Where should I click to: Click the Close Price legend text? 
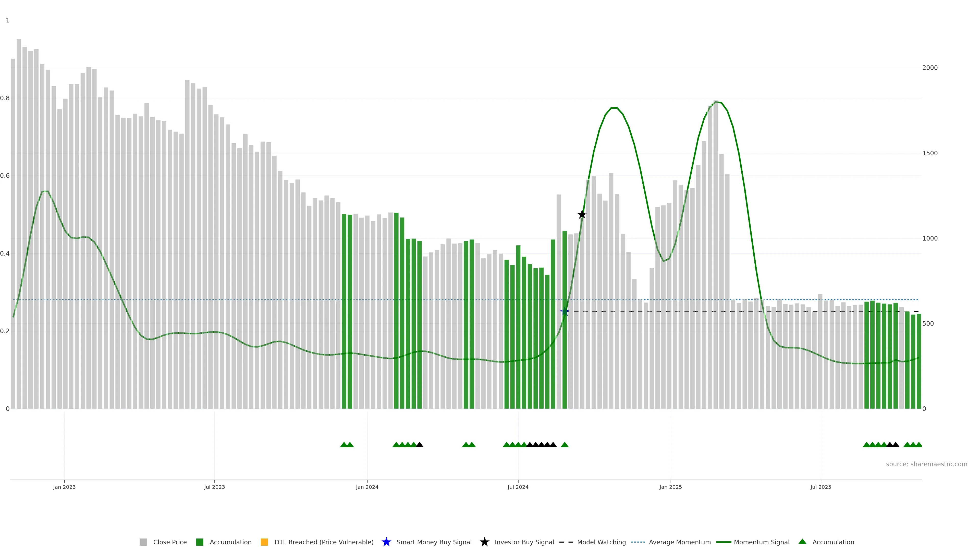click(x=170, y=542)
